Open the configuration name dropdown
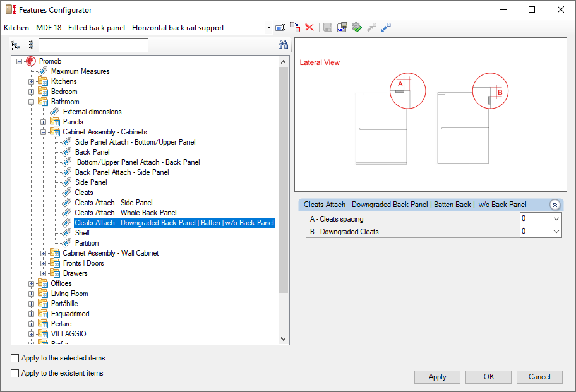The width and height of the screenshot is (576, 392). (268, 28)
